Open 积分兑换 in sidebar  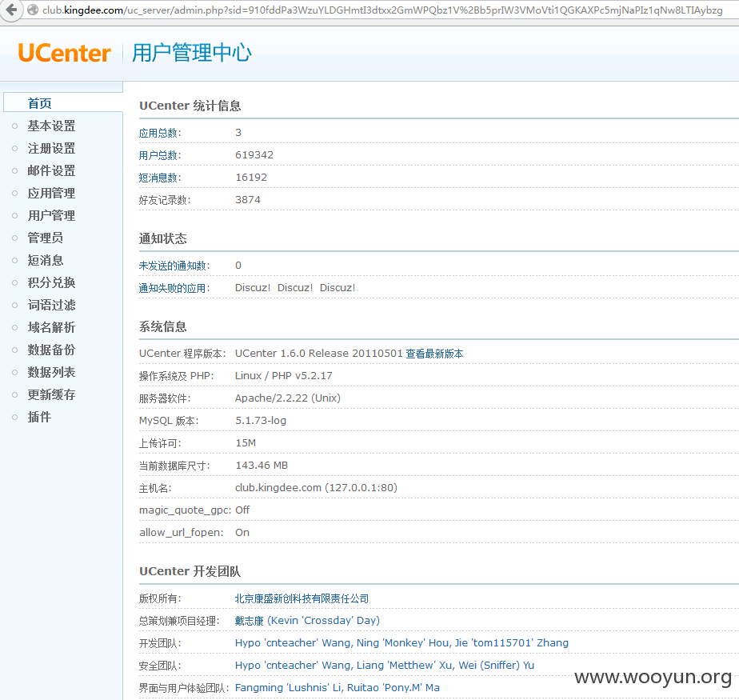click(51, 282)
